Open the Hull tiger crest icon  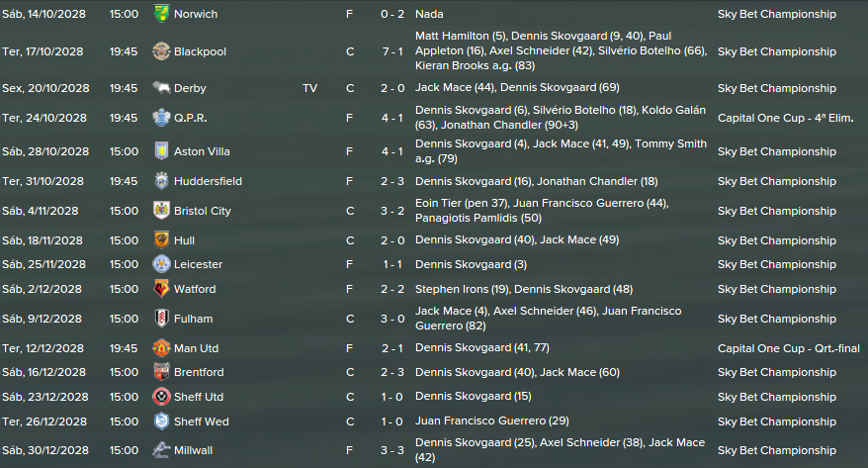(x=161, y=240)
